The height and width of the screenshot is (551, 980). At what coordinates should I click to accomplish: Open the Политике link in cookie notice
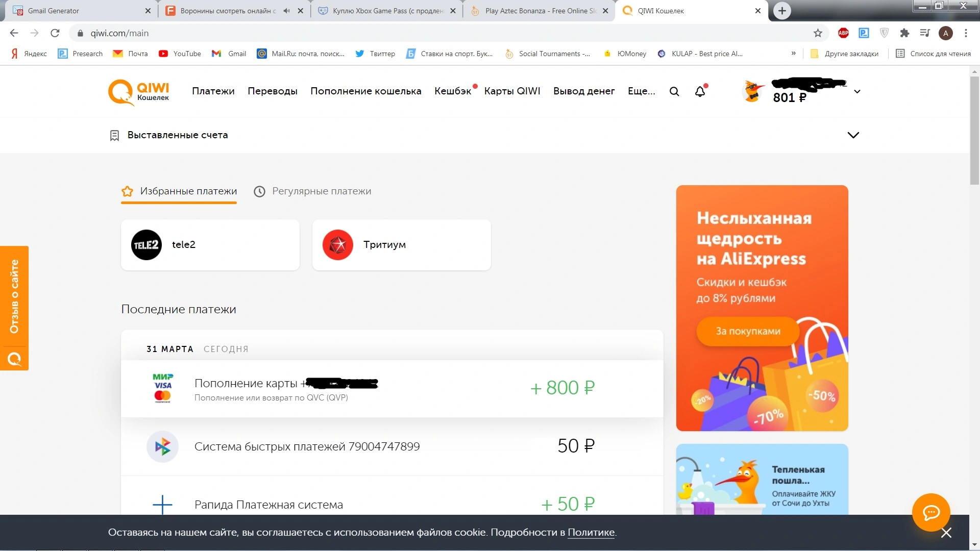point(591,533)
